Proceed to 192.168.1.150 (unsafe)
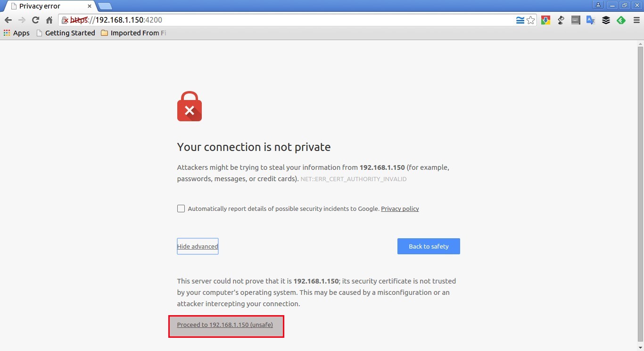This screenshot has height=351, width=644. [226, 325]
